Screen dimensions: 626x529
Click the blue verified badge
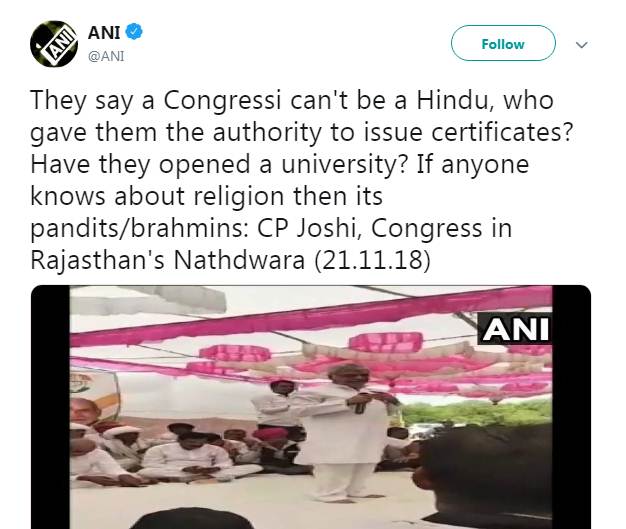[134, 32]
